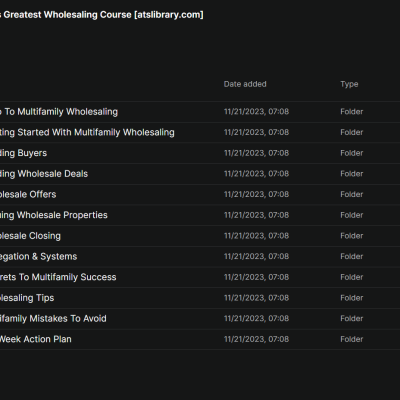The height and width of the screenshot is (400, 400).
Task: Select the date in the 'Wholesale Deals' row
Action: (x=256, y=174)
